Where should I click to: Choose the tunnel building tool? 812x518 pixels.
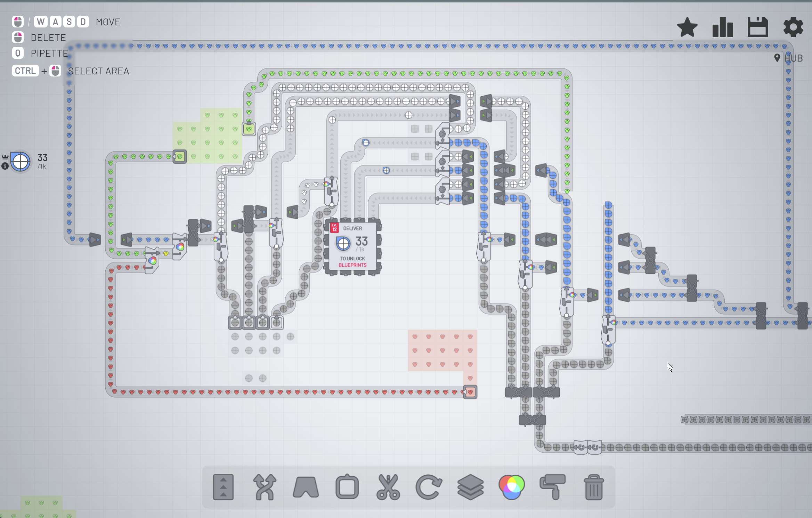click(306, 487)
